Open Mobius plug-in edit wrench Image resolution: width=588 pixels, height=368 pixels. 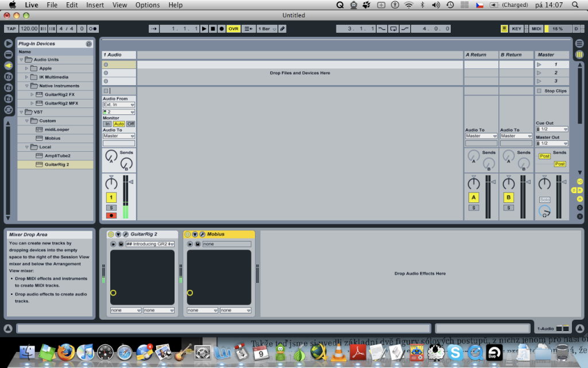tap(202, 234)
